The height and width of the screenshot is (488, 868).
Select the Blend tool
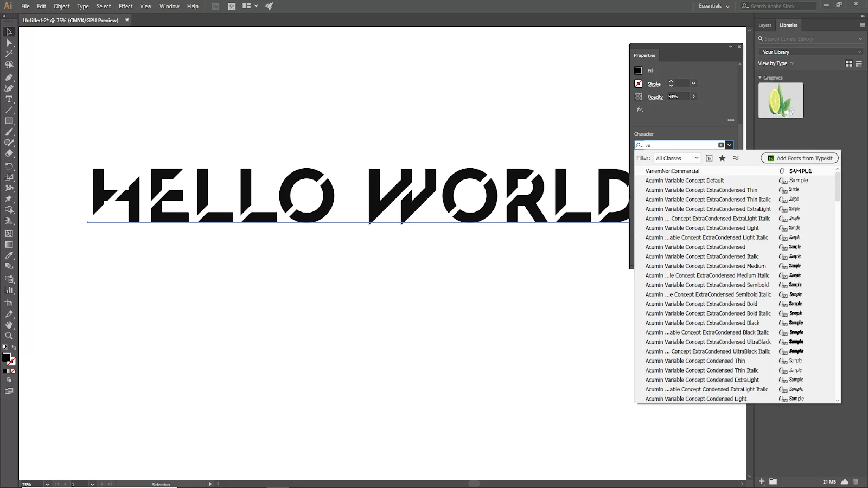coord(9,266)
